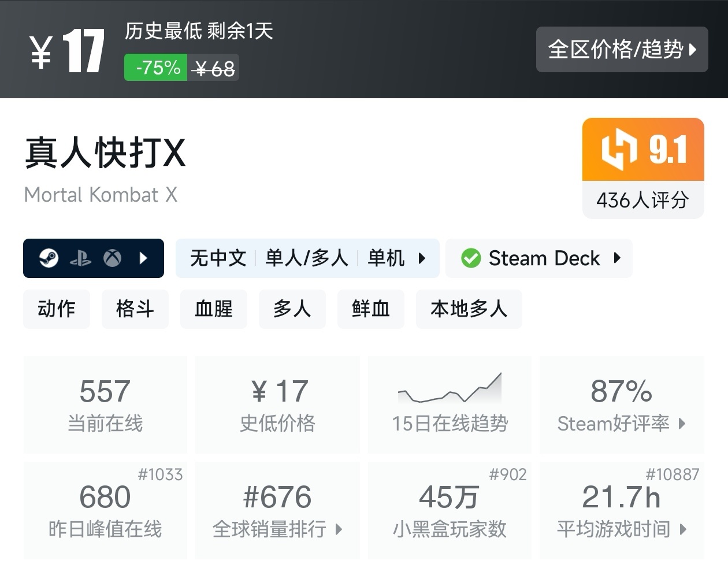728x564 pixels.
Task: Open the 全区价格/趋势 button
Action: [622, 50]
